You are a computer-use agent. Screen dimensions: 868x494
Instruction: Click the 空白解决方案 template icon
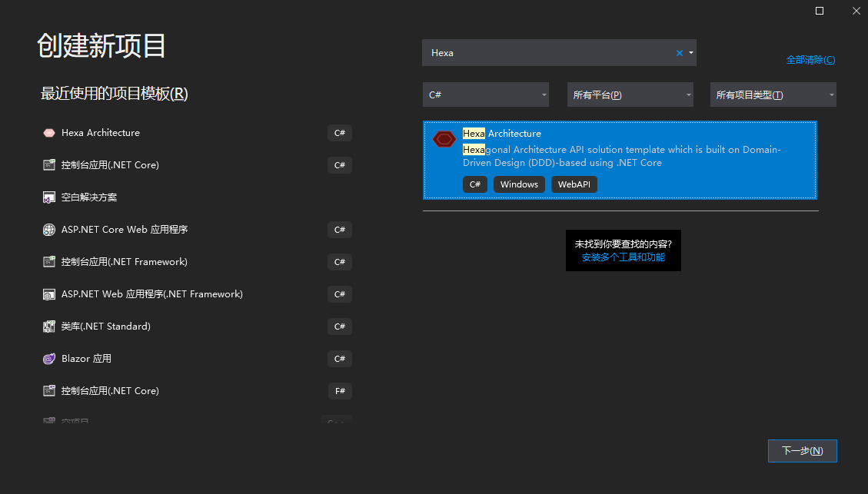click(x=49, y=197)
